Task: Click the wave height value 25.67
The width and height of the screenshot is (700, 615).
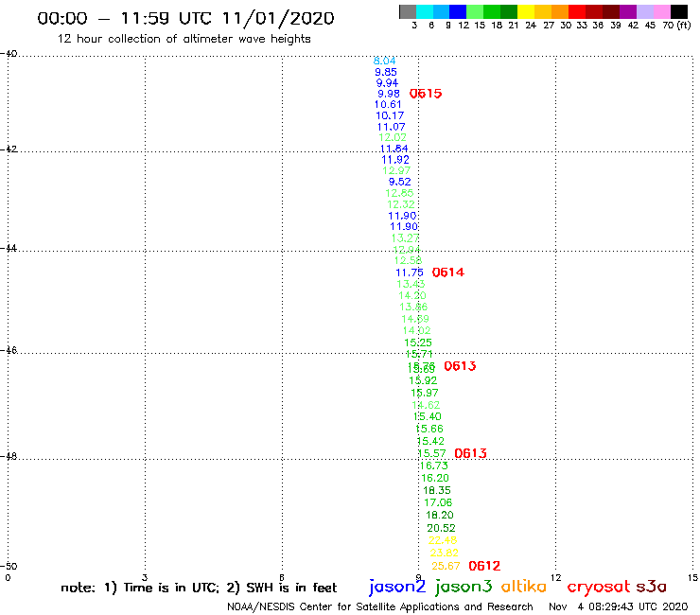Action: coord(446,566)
